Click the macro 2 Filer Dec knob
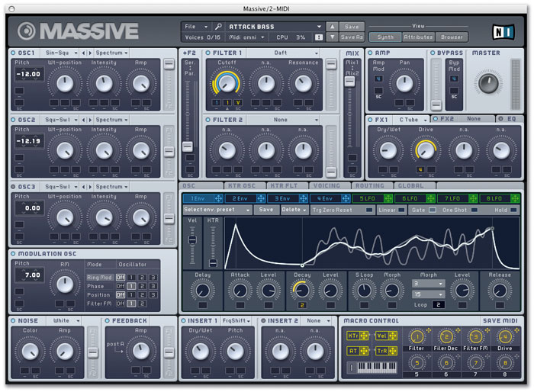Image resolution: width=534 pixels, height=392 pixels. [x=446, y=337]
